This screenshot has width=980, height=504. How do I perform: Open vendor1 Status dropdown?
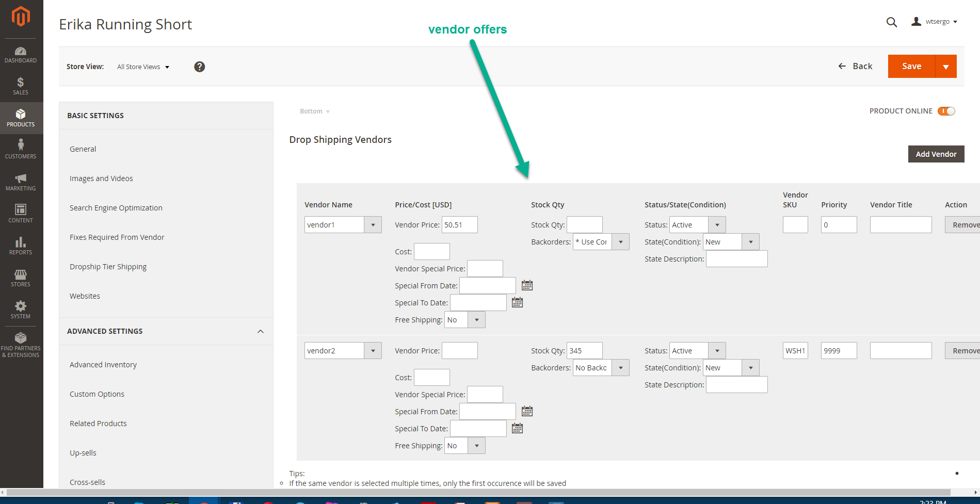[698, 225]
